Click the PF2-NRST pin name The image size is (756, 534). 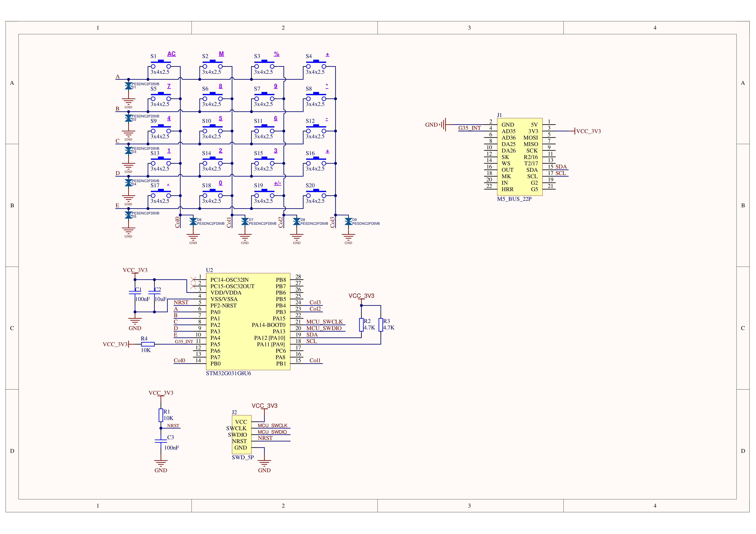(224, 306)
